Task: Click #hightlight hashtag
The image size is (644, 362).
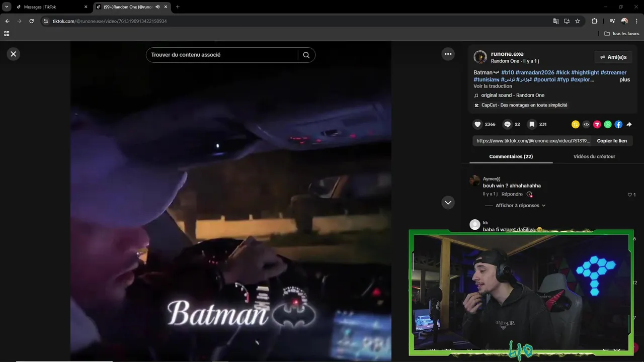Action: (x=585, y=72)
